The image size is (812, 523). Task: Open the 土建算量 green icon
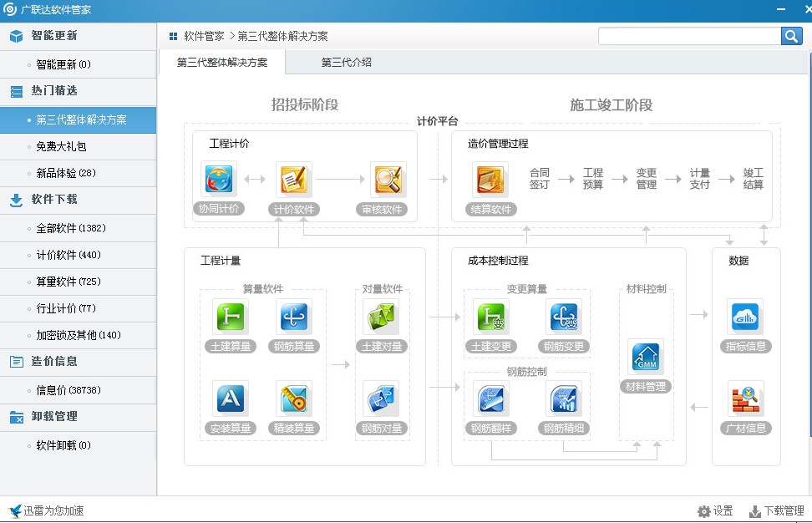(x=230, y=317)
